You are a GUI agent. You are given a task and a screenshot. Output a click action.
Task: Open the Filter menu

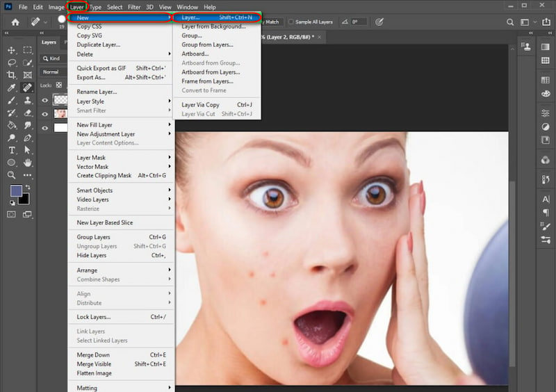point(134,7)
